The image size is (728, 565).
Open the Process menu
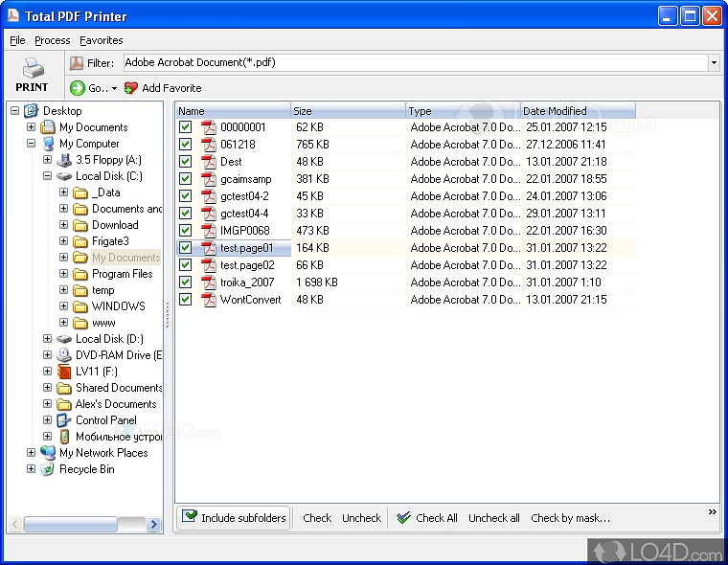pos(53,40)
